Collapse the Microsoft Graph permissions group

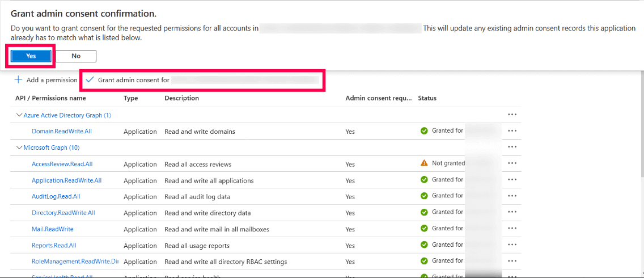(19, 148)
